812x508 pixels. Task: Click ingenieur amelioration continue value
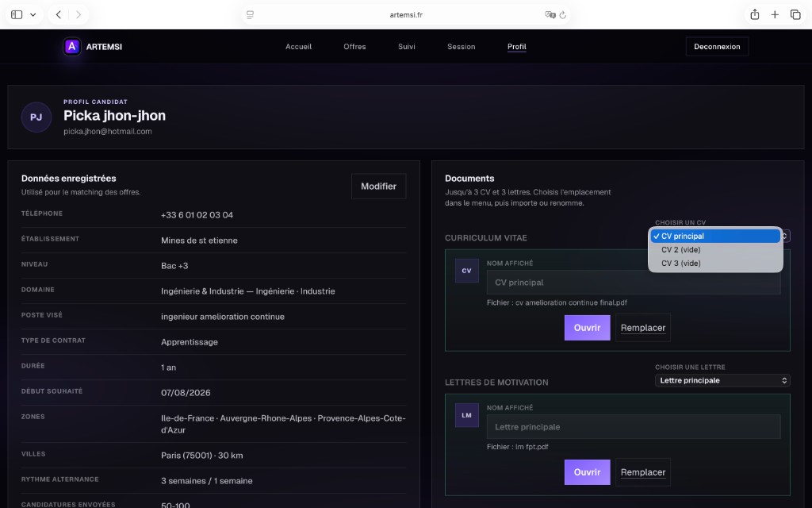[223, 317]
